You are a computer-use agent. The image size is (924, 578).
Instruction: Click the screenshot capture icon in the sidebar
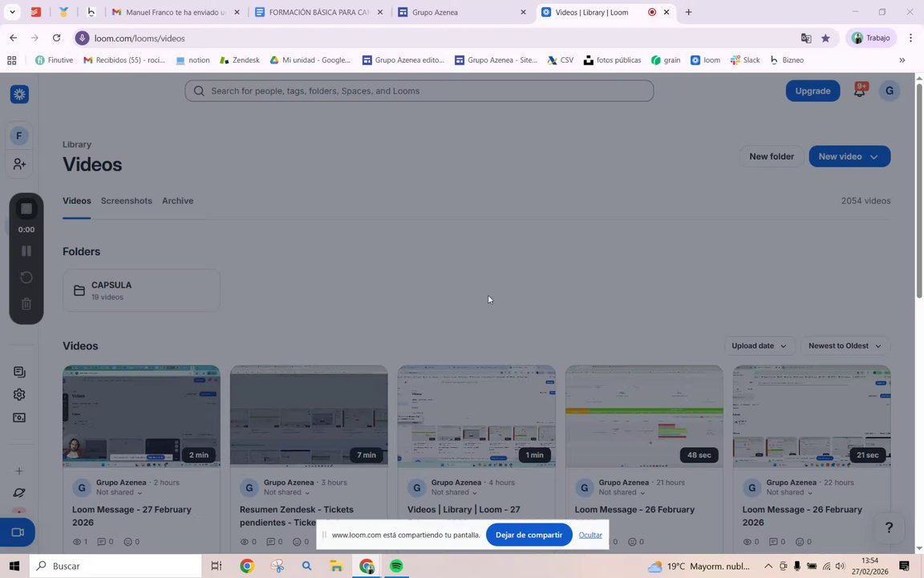(19, 417)
